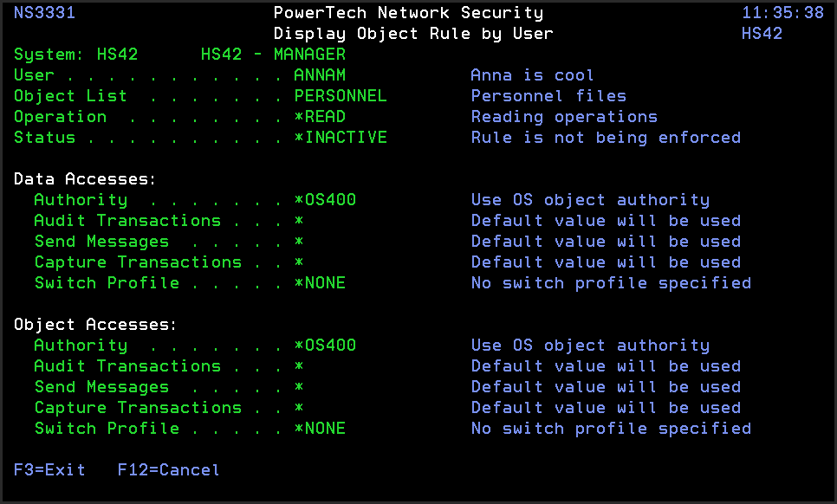
Task: Click the 'Rule is not being enforced' text
Action: pyautogui.click(x=606, y=138)
